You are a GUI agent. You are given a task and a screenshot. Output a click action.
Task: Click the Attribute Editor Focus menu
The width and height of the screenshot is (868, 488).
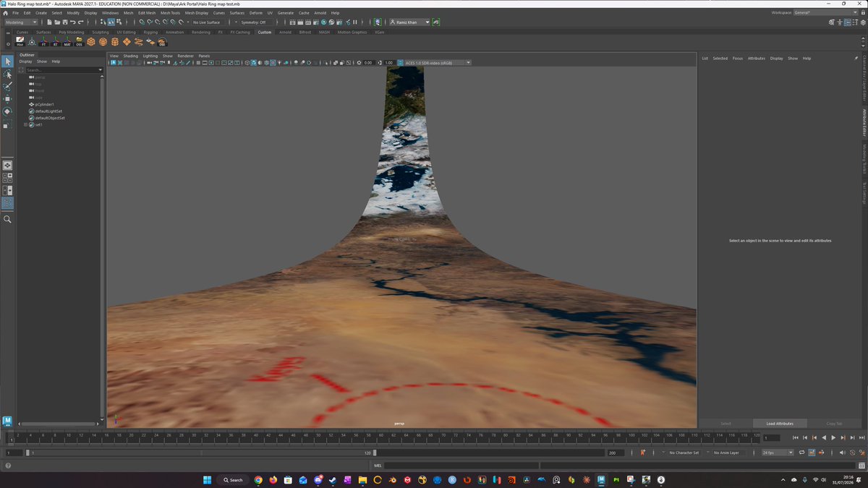tap(737, 58)
